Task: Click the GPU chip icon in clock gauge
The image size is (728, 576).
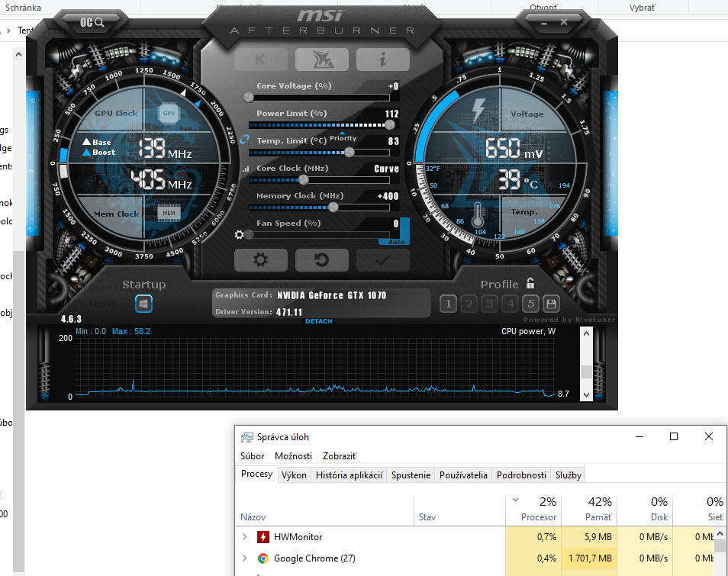Action: [x=169, y=113]
